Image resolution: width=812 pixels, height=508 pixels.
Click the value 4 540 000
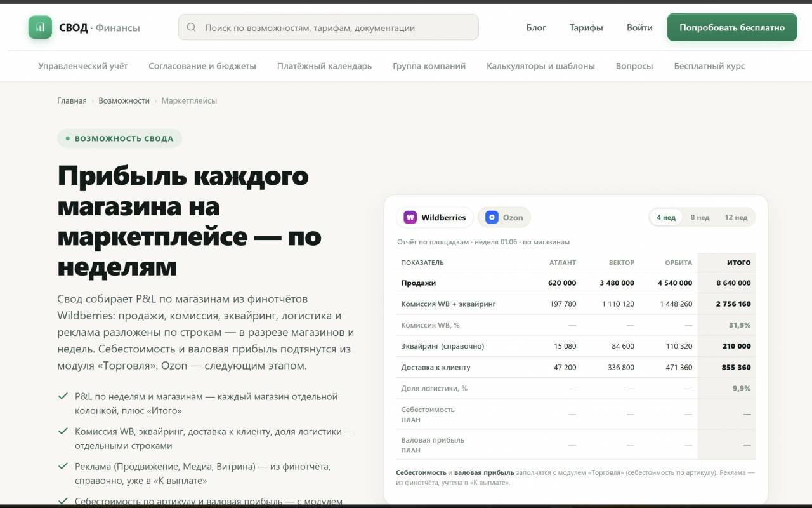(675, 283)
